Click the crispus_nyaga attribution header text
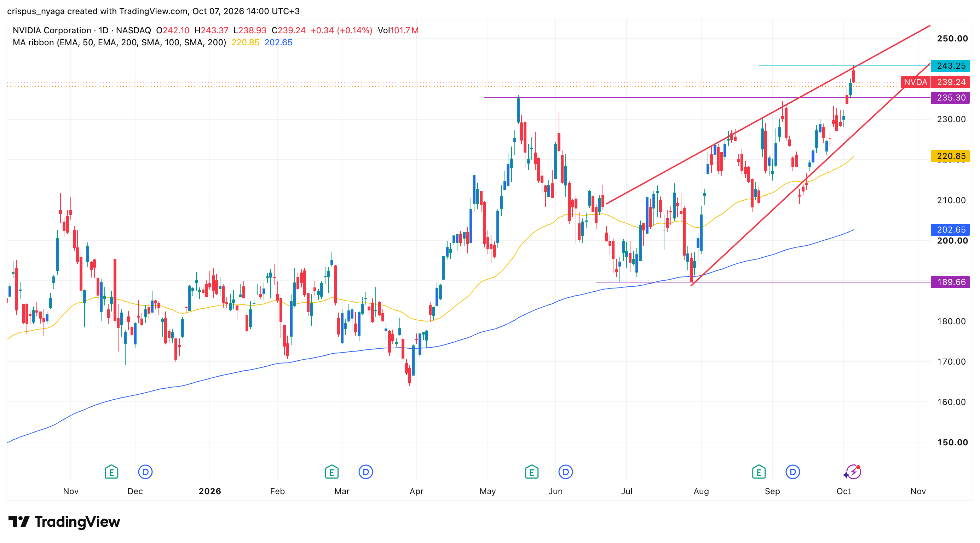This screenshot has height=543, width=980. [x=153, y=11]
